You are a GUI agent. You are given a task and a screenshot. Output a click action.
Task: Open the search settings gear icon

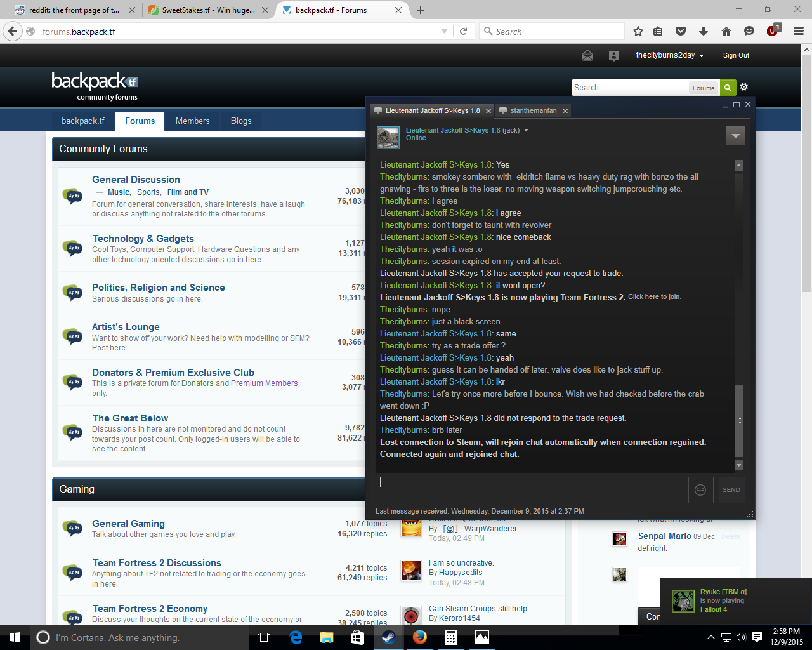pos(744,87)
